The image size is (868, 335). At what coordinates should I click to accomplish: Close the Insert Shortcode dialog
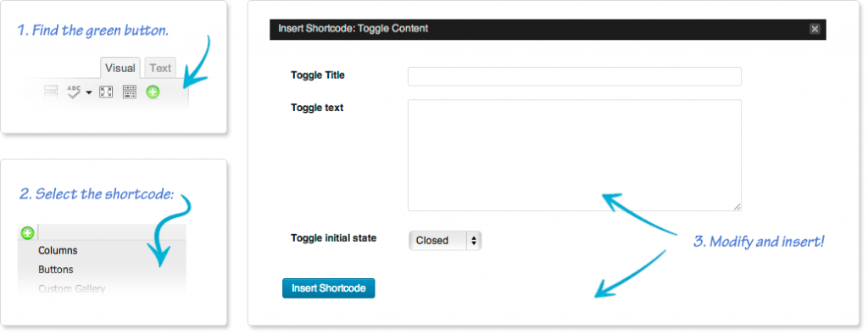point(815,29)
